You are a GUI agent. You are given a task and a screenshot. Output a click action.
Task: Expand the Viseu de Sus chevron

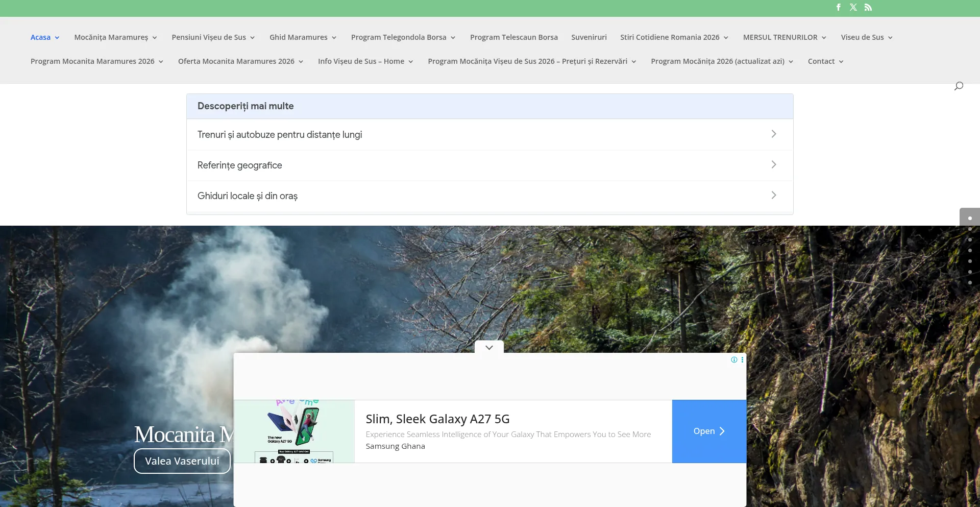point(890,38)
